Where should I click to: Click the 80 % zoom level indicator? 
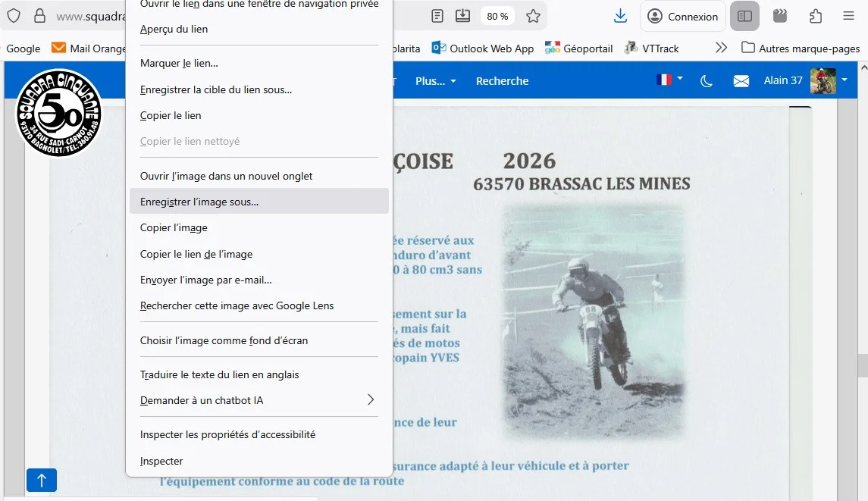coord(497,16)
